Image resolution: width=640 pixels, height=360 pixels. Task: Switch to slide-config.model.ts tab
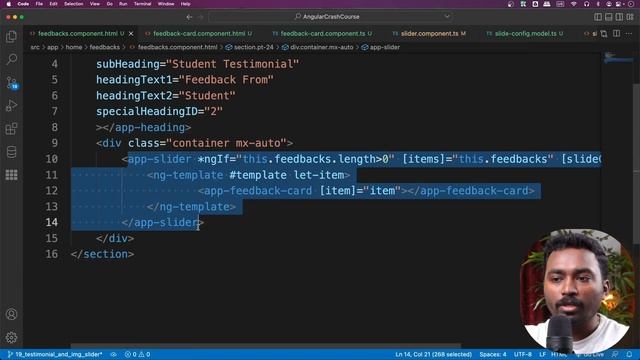[x=525, y=33]
